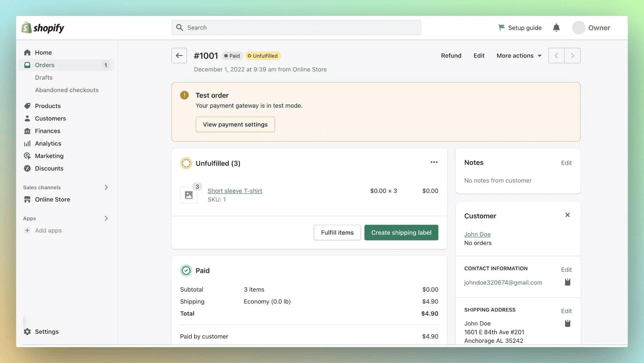Click the Shopify logo
This screenshot has height=363, width=644.
click(42, 28)
